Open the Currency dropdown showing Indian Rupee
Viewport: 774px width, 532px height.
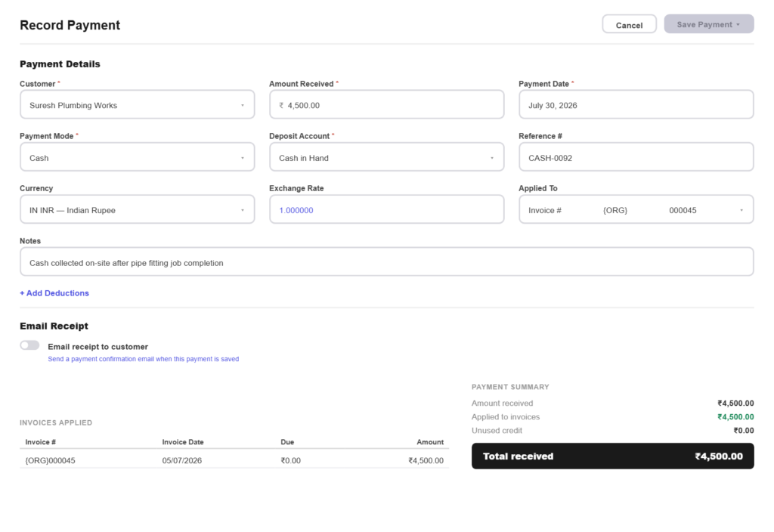pyautogui.click(x=138, y=210)
